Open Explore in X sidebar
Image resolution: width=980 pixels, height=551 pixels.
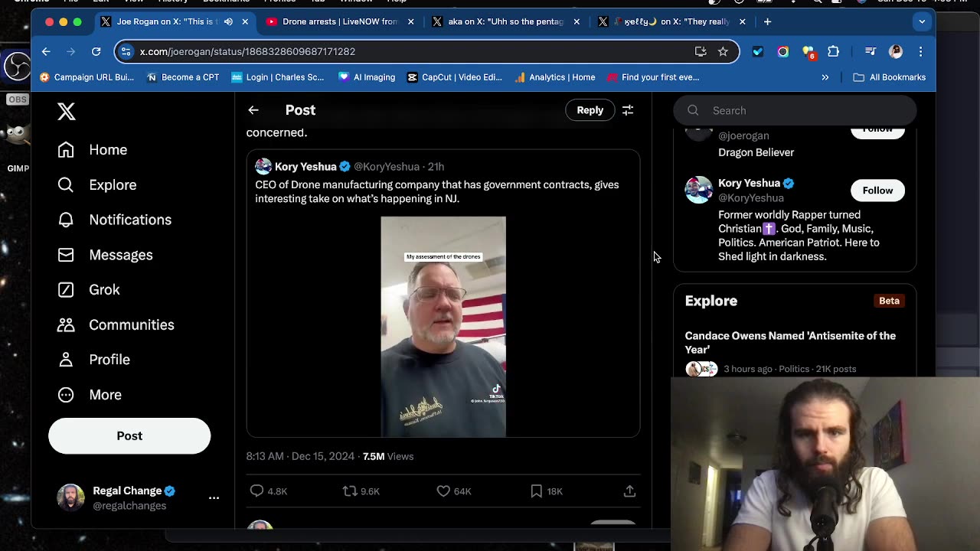96,185
